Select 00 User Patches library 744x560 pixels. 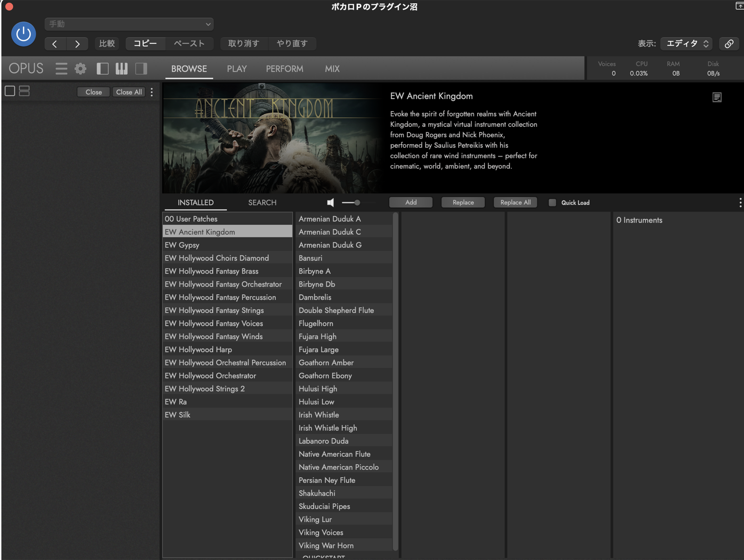[227, 219]
